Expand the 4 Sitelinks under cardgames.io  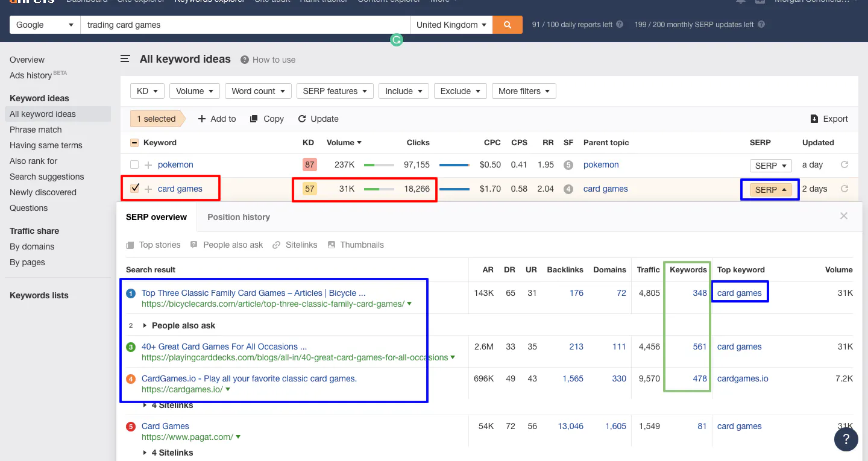pyautogui.click(x=173, y=405)
